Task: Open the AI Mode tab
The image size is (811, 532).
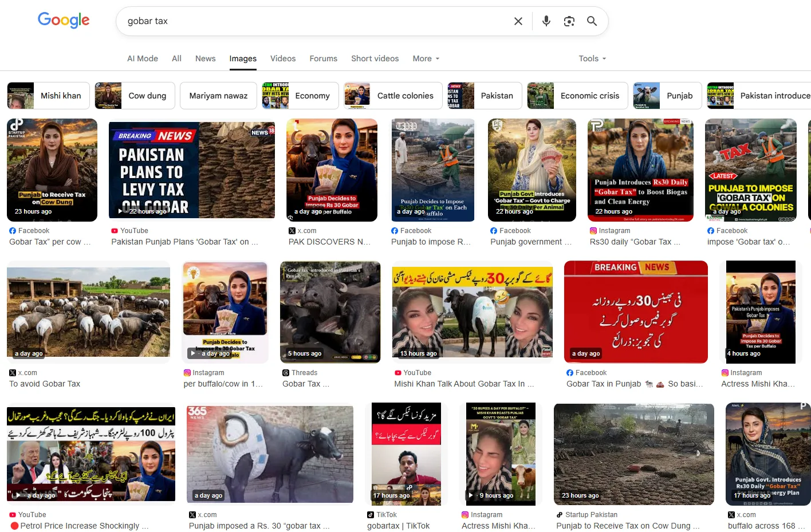Action: (143, 58)
